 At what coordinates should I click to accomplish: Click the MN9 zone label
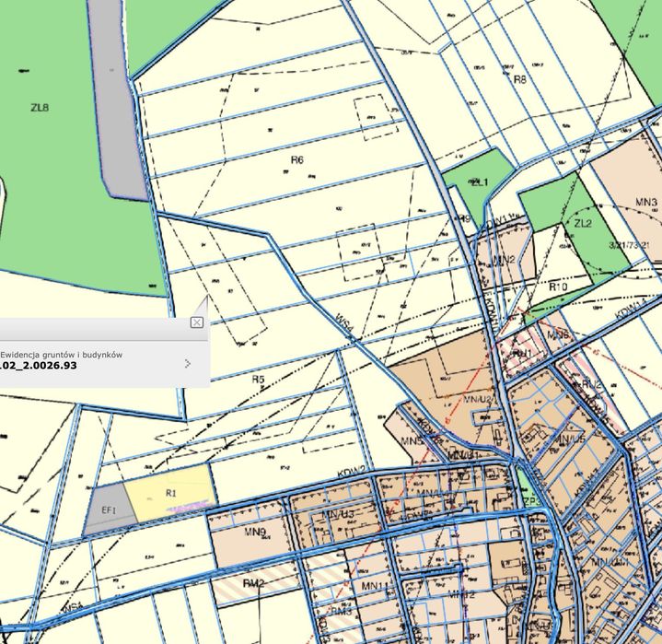[255, 532]
